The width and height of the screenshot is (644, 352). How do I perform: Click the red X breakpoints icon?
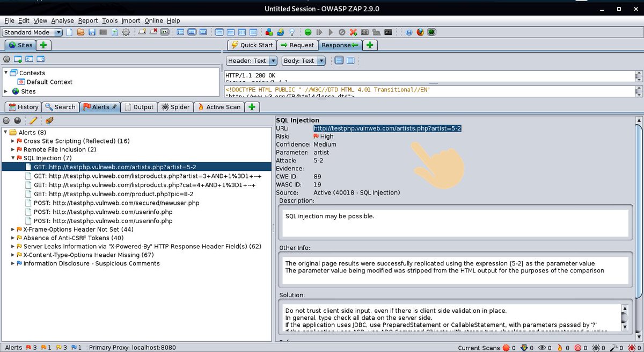tap(353, 32)
